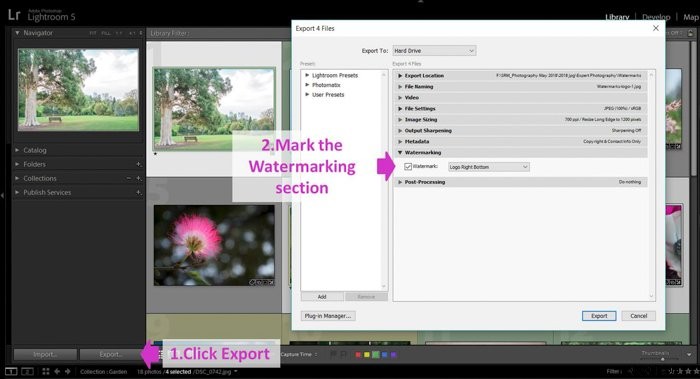Image resolution: width=700 pixels, height=379 pixels.
Task: Click the Lightroom Lr logo
Action: [14, 15]
